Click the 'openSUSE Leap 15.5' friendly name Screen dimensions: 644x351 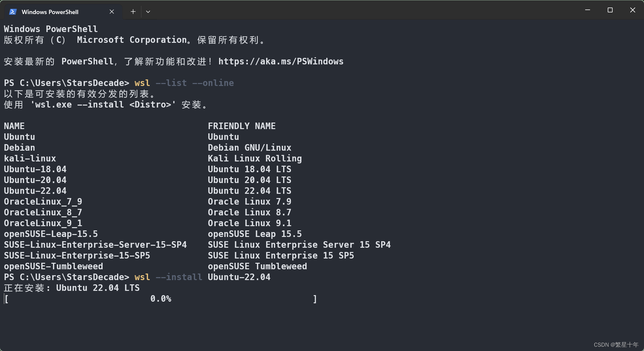[x=255, y=234]
